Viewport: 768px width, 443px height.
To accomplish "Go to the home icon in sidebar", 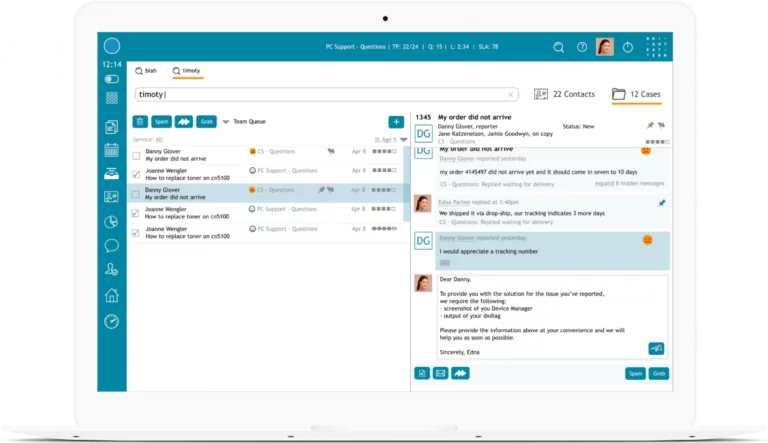I will [112, 295].
